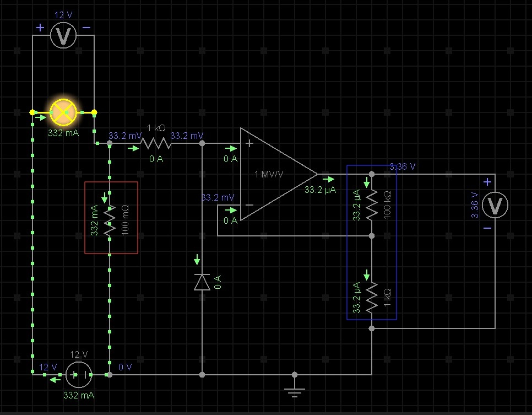Screen dimensions: 532x415
Task: Click the yellow node right of the lamp
Action: (94, 112)
